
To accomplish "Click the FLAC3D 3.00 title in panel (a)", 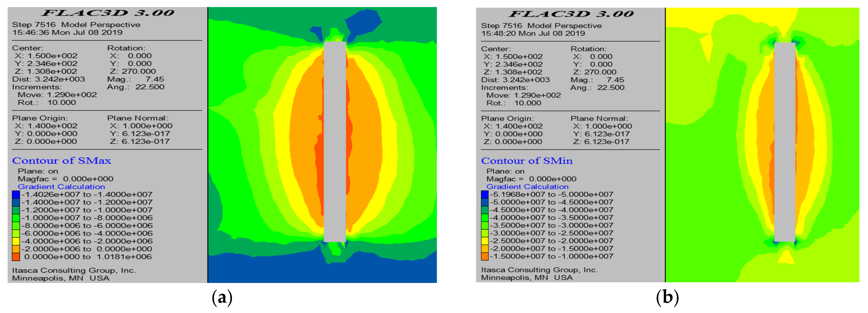I will click(x=108, y=13).
